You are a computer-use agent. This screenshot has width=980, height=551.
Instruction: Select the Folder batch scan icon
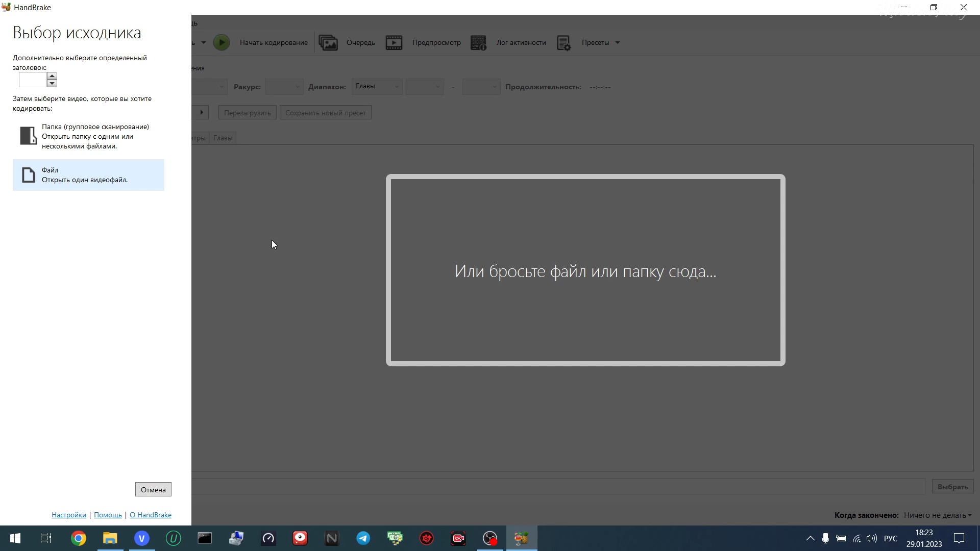[x=28, y=136]
